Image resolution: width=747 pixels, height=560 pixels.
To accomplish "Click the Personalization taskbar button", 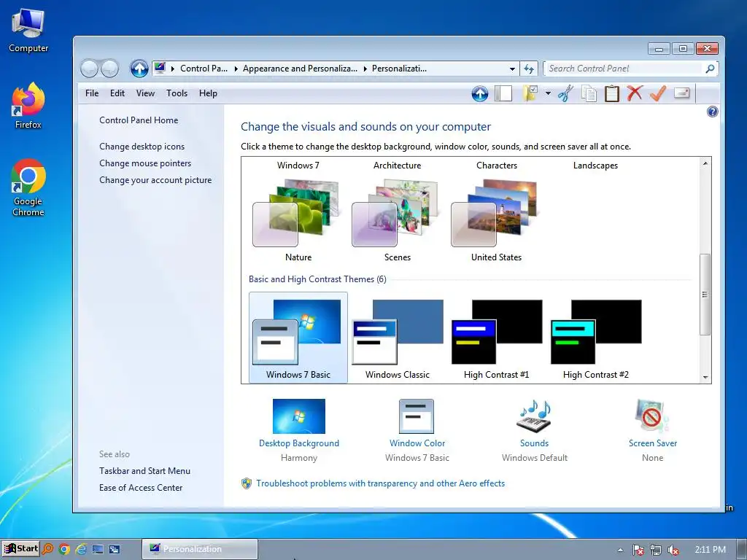I will click(x=200, y=549).
